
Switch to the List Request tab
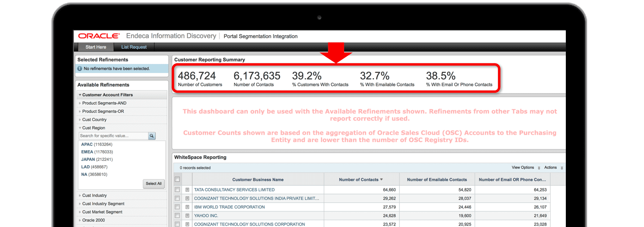pos(134,47)
